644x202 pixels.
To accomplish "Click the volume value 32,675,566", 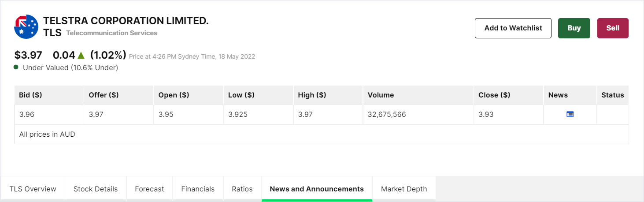I will (x=387, y=114).
